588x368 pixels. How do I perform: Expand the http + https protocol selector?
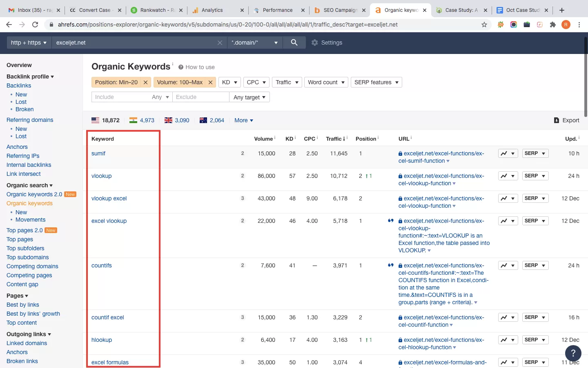pos(29,43)
